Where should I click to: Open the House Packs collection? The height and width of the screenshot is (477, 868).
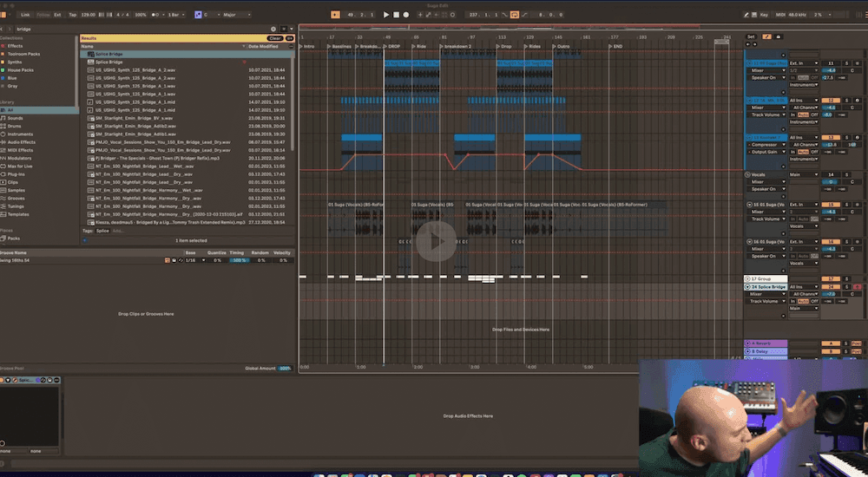tap(21, 70)
